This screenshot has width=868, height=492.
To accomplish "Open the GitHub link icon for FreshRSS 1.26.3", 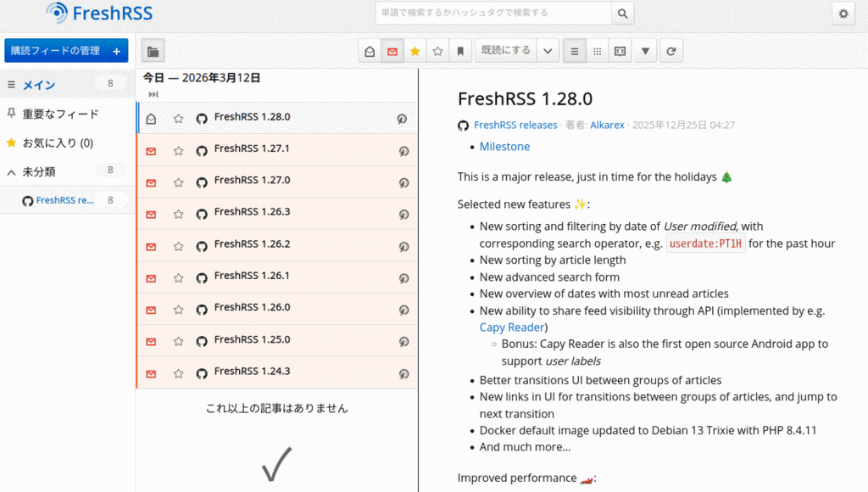I will tap(403, 213).
